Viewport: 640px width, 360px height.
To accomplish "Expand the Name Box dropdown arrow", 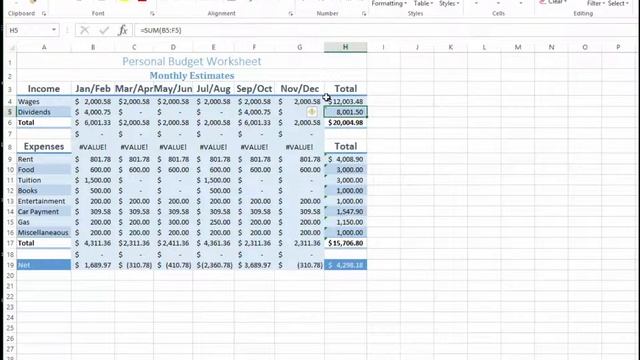I will pyautogui.click(x=53, y=30).
